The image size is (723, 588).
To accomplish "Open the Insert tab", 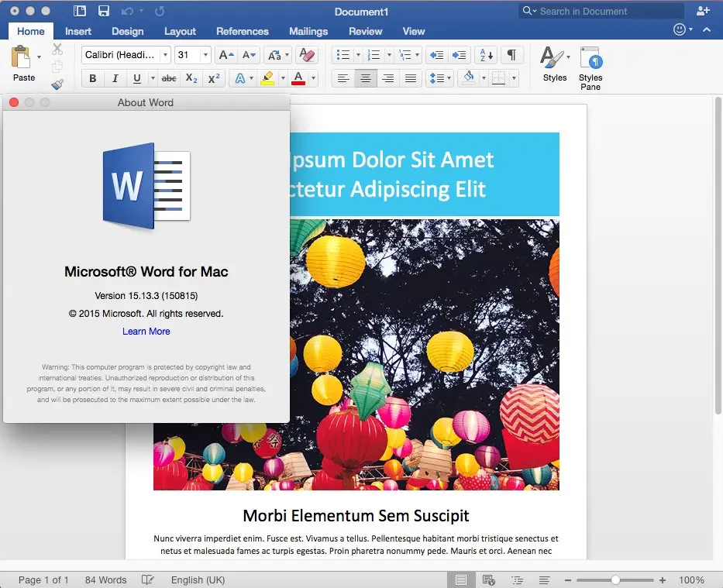I will tap(78, 31).
